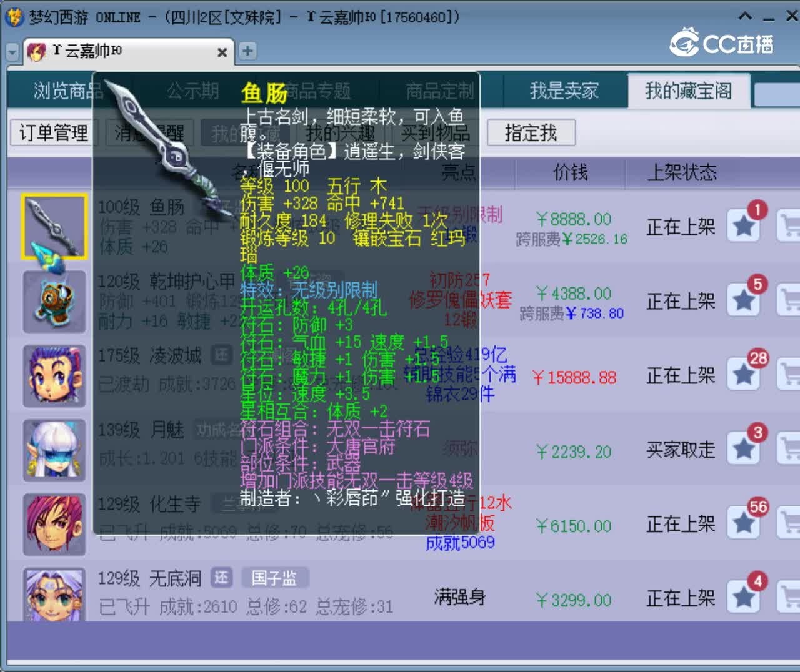Click the game logo icon in title bar
800x672 pixels.
14,17
